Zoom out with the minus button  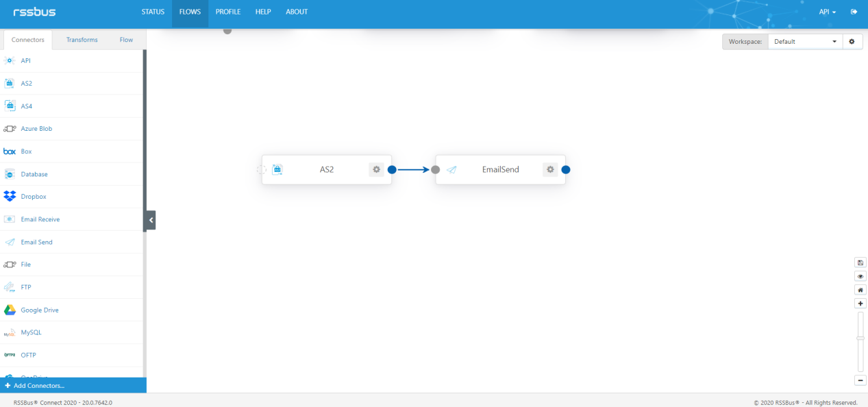[861, 380]
